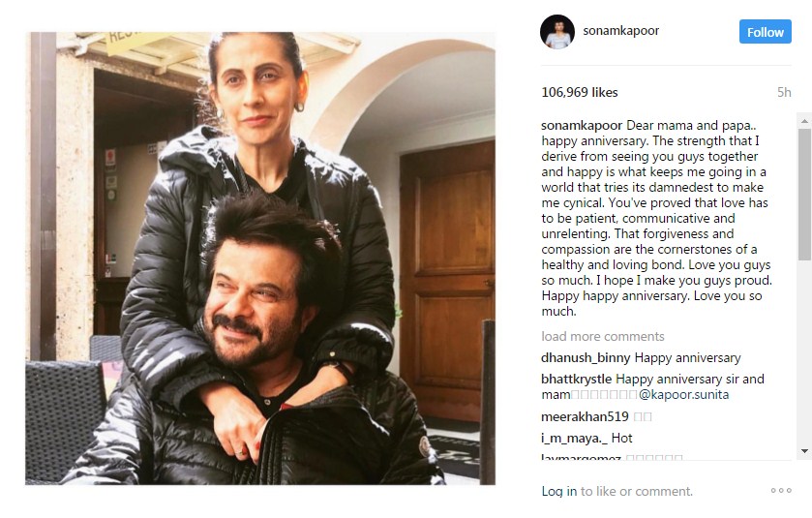Click the anniversary couple photo
The height and width of the screenshot is (518, 812).
(260, 259)
